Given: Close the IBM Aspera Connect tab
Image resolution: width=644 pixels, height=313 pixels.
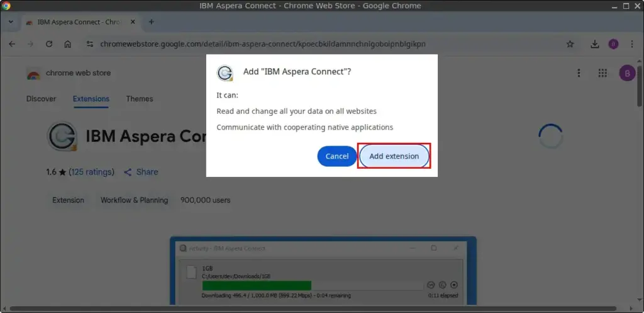Looking at the screenshot, I should [x=133, y=22].
